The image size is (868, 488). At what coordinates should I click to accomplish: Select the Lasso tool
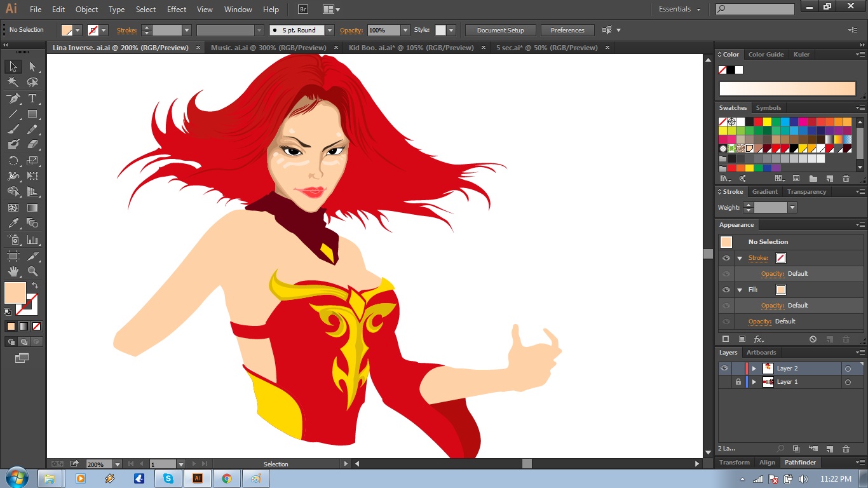click(32, 82)
